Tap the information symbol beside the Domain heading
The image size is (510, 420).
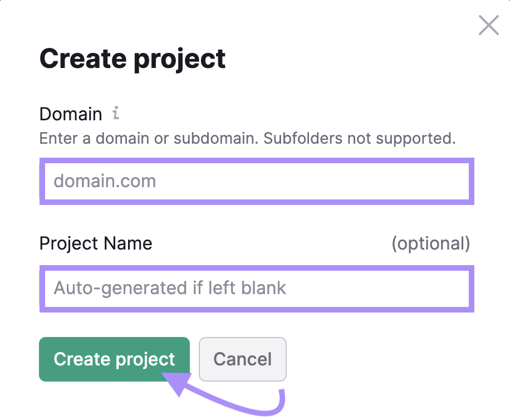coord(115,114)
